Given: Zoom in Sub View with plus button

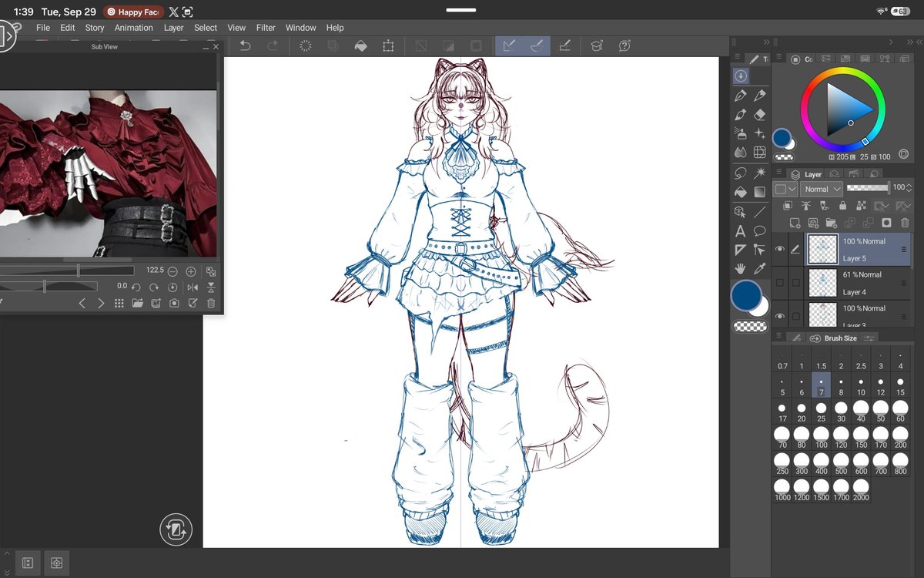Looking at the screenshot, I should 191,271.
